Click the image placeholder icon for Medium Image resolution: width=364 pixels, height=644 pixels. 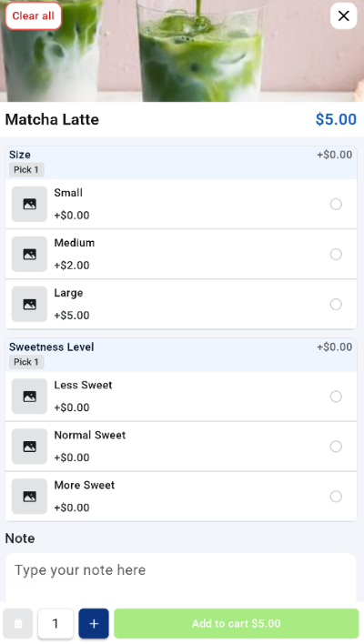point(29,254)
